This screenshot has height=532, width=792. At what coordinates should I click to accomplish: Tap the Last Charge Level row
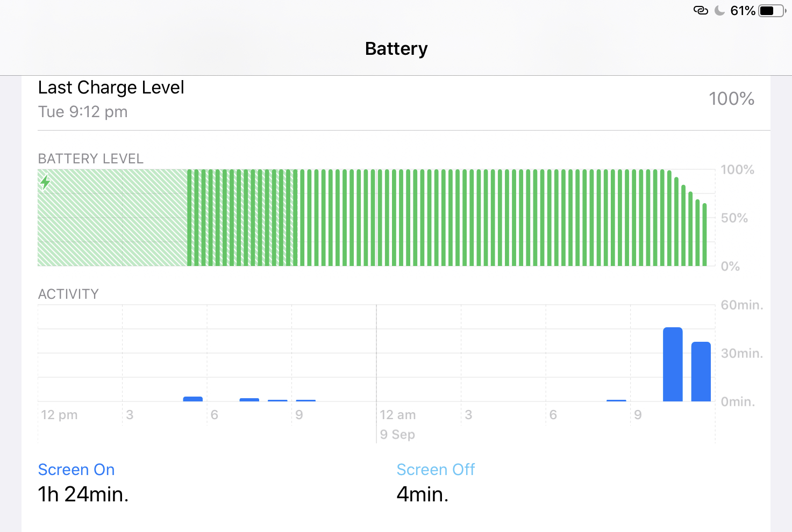click(396, 99)
